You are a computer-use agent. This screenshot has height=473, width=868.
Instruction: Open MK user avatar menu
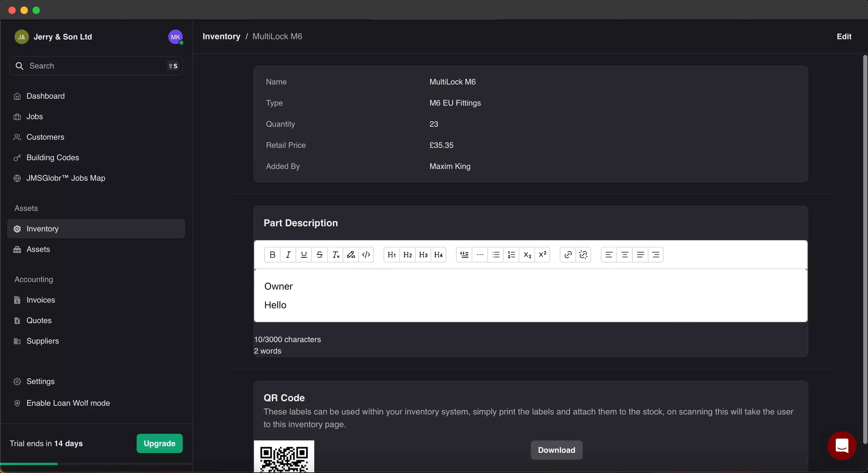175,37
